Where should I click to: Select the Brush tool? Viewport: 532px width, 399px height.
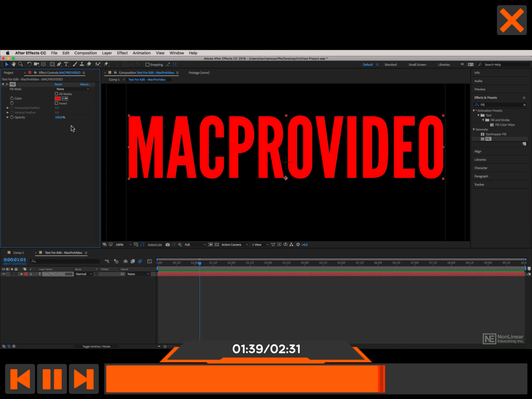[x=75, y=64]
